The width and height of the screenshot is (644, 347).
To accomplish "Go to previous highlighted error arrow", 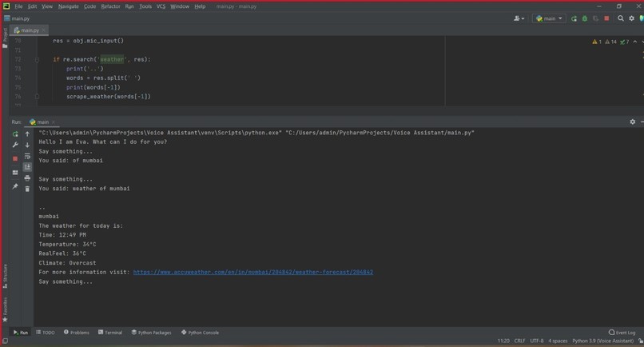I will [x=635, y=42].
